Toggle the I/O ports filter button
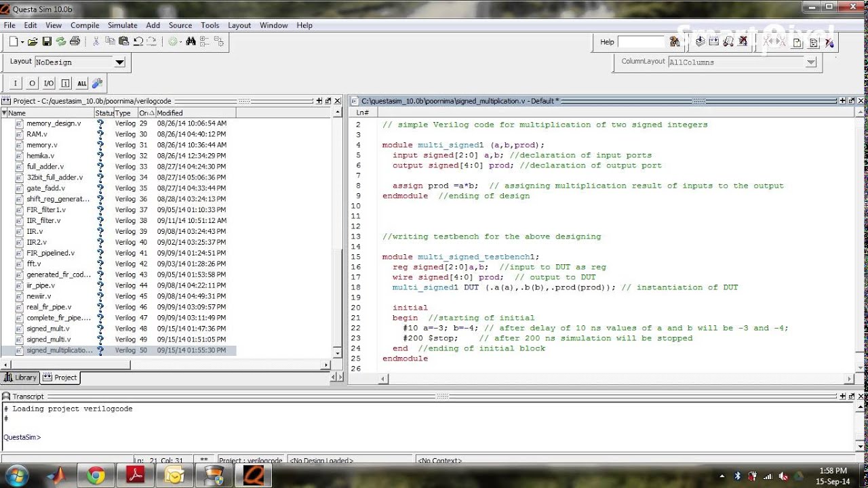Viewport: 868px width, 488px height. (49, 83)
